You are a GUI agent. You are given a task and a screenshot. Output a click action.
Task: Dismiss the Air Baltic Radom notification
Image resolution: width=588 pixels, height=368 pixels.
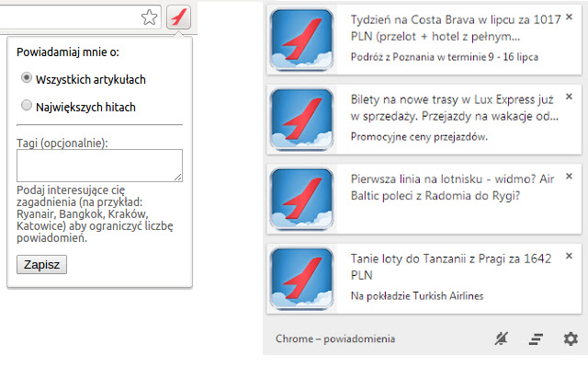point(569,176)
